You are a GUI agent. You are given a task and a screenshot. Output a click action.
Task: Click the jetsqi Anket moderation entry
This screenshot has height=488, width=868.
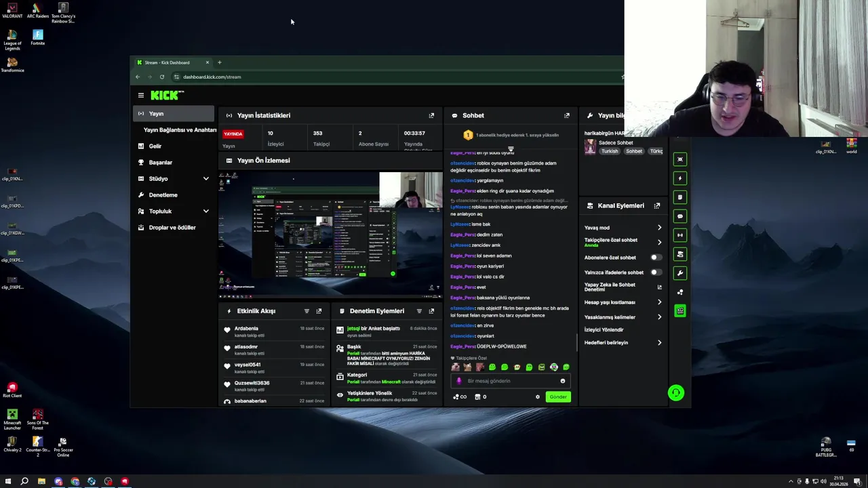[387, 331]
